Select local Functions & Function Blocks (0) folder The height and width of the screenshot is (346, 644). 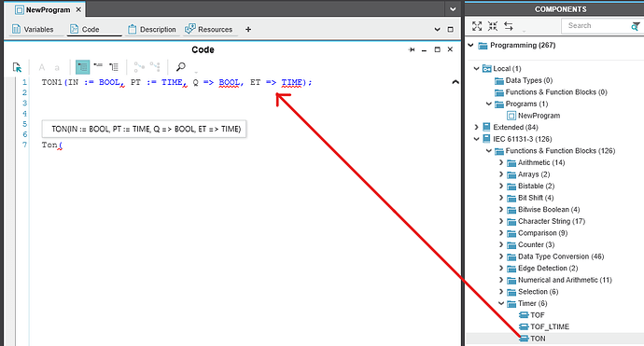coord(556,92)
